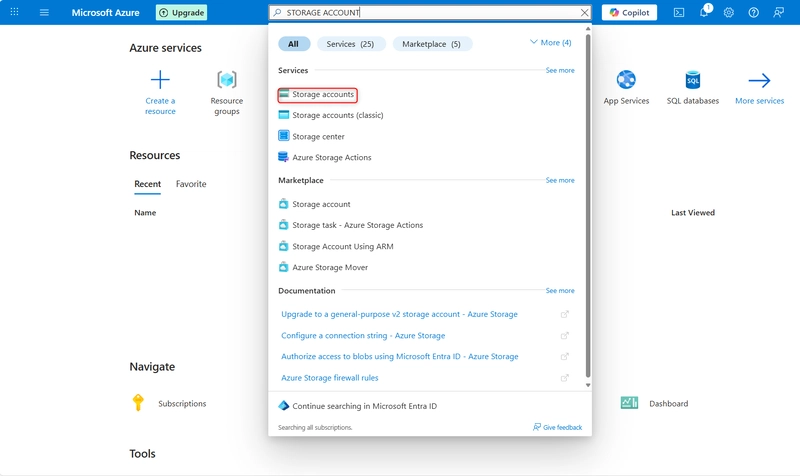
Task: Open Azure Storage firewall rules documentation link
Action: coord(329,378)
